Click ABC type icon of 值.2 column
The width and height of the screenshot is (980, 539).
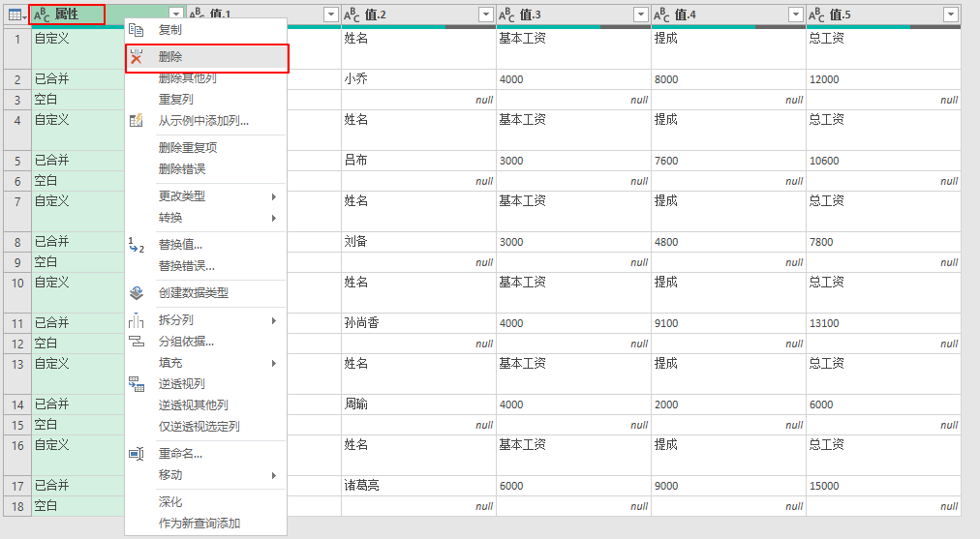click(352, 15)
